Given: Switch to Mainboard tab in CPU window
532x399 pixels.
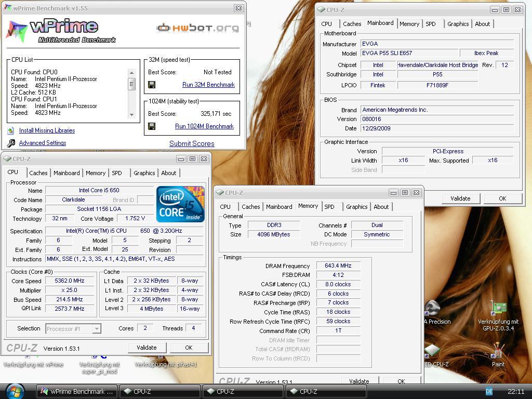Looking at the screenshot, I should pos(66,173).
